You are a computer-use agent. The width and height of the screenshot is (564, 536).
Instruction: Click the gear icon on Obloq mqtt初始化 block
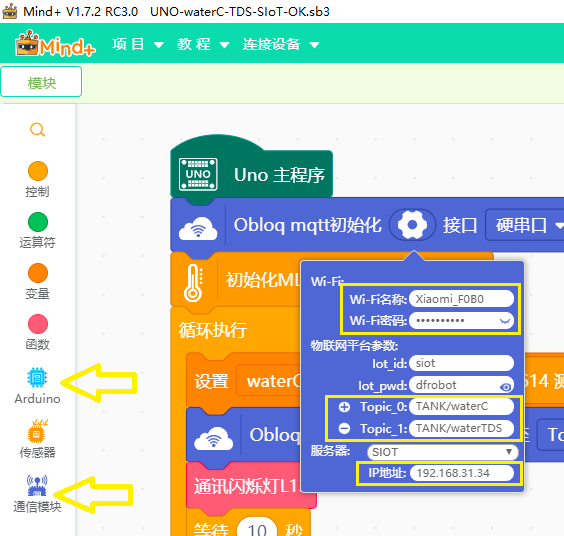[412, 225]
